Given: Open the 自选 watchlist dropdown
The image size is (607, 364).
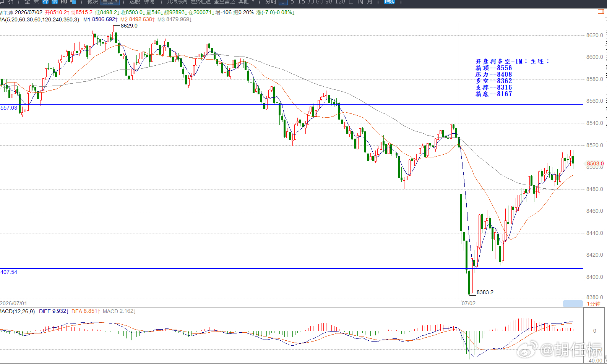Looking at the screenshot, I should (110, 2).
